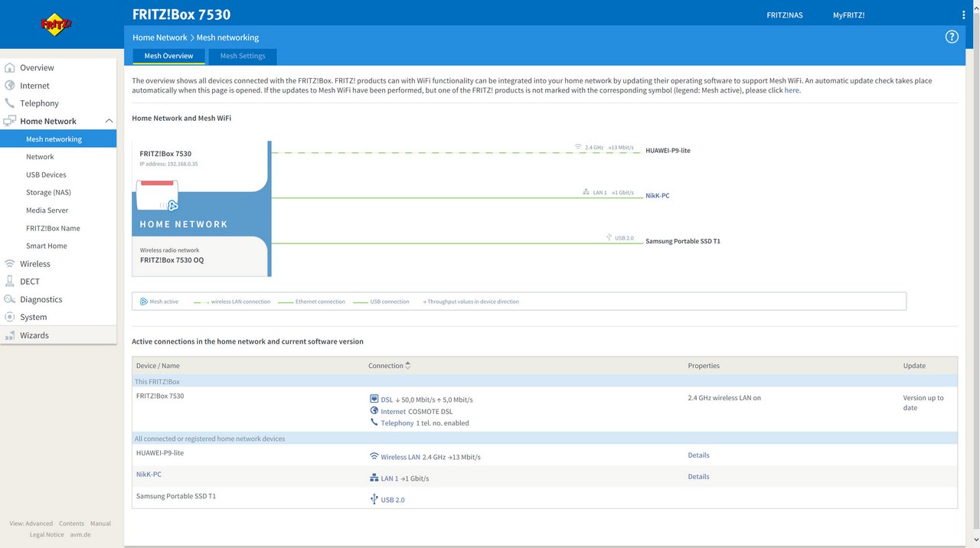
Task: Open Storage (NAS) in the sidebar
Action: tap(48, 192)
